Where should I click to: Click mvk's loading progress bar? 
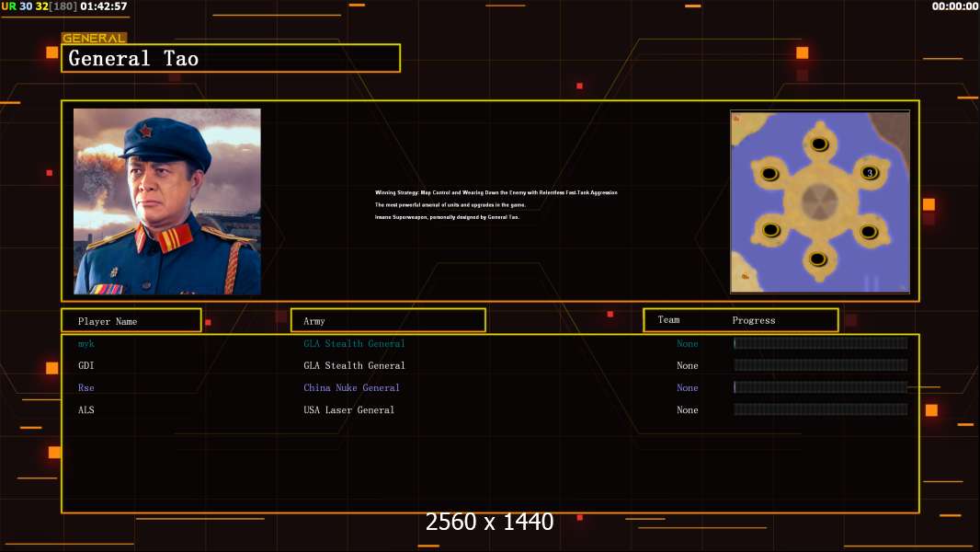pos(821,342)
